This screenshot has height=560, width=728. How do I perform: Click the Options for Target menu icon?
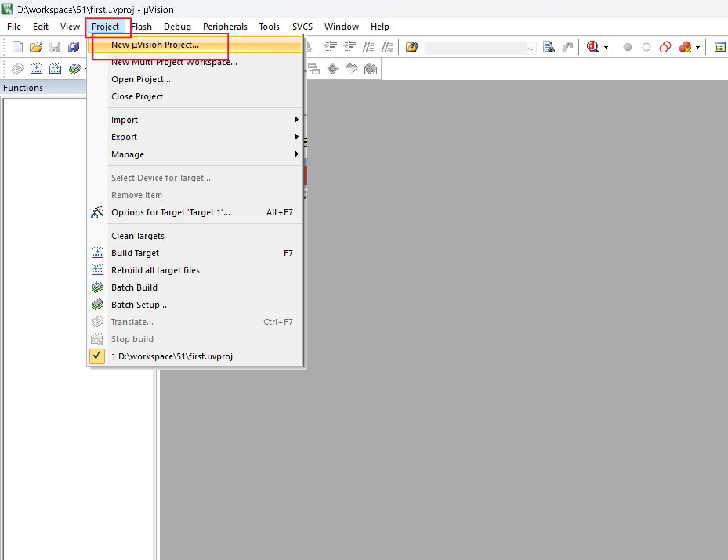tap(97, 212)
